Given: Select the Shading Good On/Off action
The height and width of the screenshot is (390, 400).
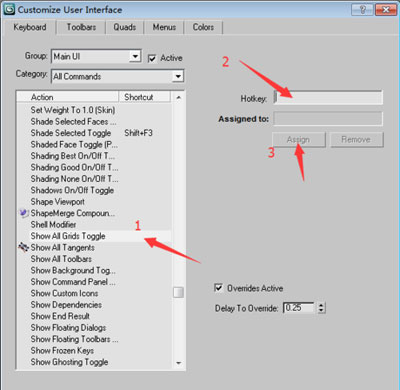Looking at the screenshot, I should pos(74,167).
